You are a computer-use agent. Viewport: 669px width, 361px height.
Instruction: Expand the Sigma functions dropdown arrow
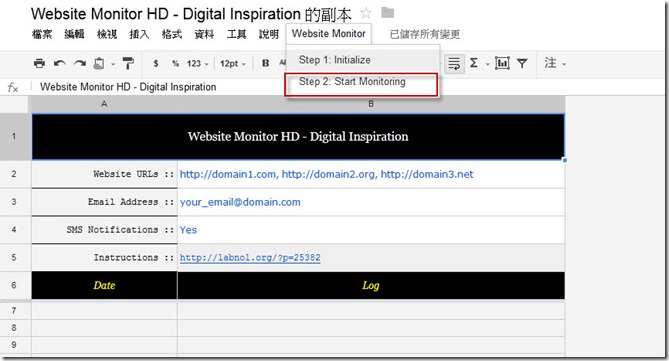[x=487, y=64]
